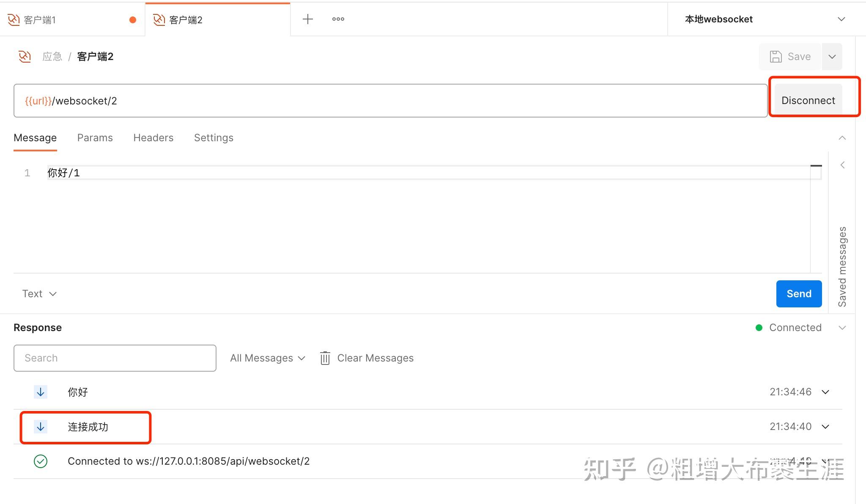Click the line number 1 in editor gutter
Screen dimensions: 866x504
point(27,173)
